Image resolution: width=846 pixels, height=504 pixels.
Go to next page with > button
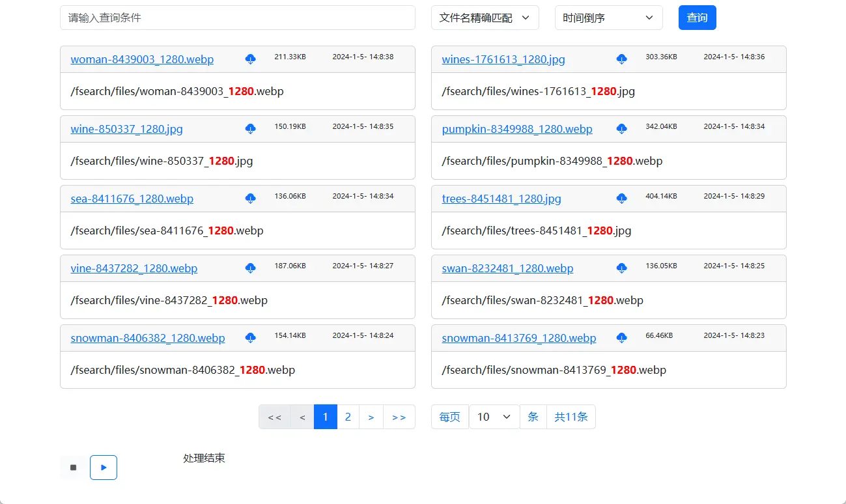pos(371,417)
